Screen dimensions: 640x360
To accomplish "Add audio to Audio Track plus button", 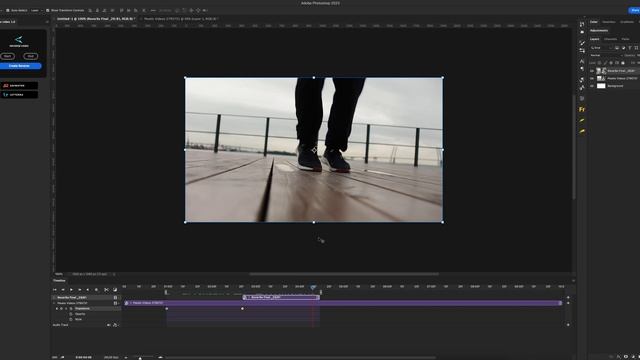I will tap(568, 325).
